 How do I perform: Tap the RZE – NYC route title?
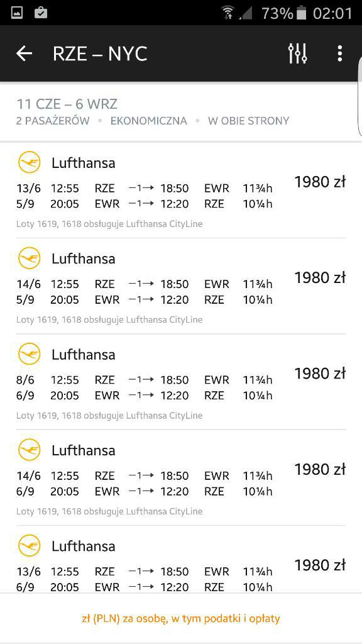coord(100,54)
